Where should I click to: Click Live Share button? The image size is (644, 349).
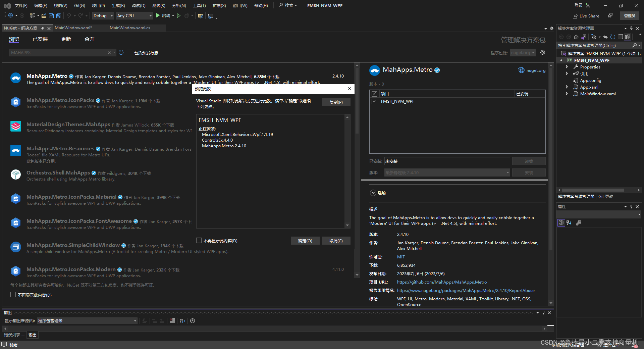point(586,16)
